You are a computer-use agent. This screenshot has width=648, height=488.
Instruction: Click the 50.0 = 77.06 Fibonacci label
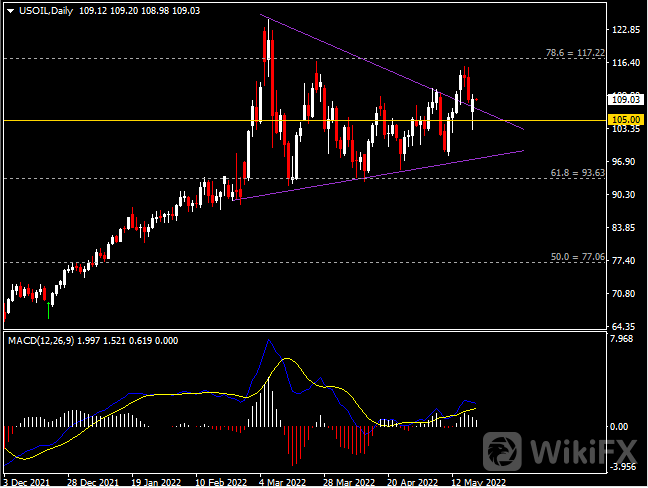click(x=578, y=257)
